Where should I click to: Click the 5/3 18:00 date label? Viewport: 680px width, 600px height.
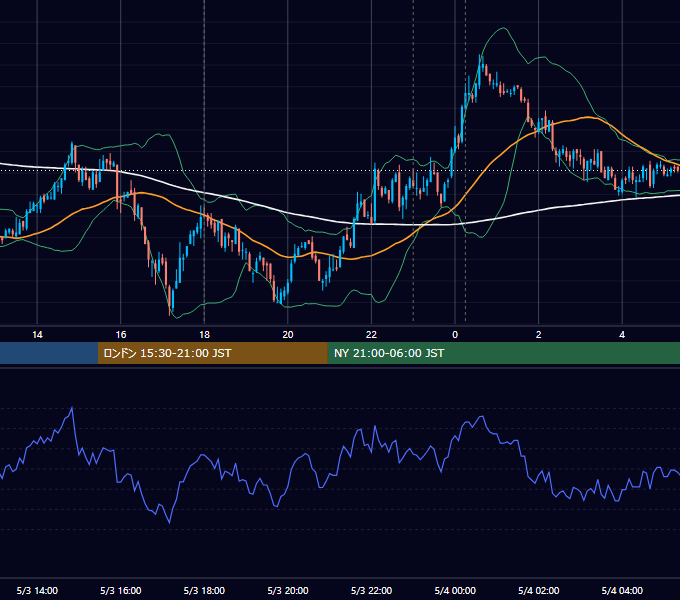pyautogui.click(x=204, y=590)
